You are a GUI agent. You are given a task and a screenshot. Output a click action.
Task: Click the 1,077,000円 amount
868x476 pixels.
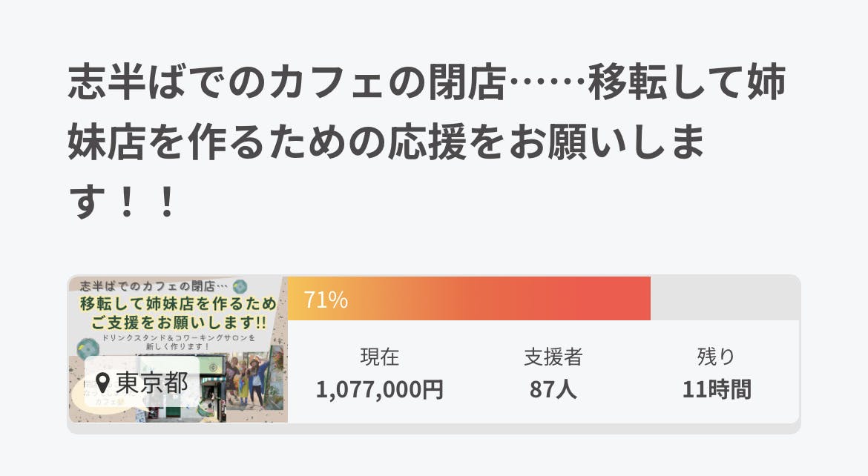tap(380, 389)
